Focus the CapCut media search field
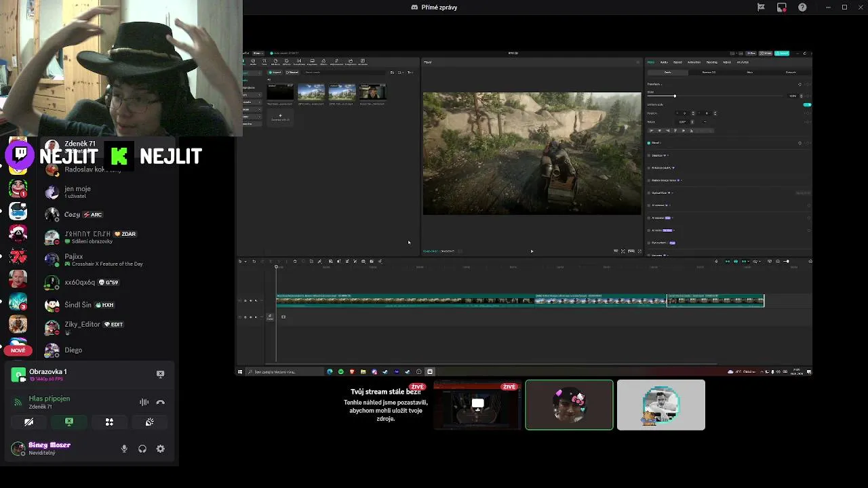The height and width of the screenshot is (488, 868). (345, 73)
